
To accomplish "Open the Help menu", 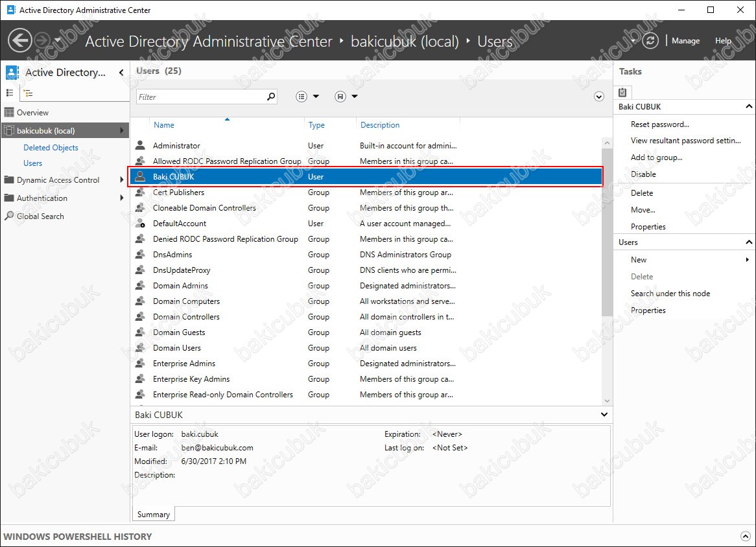I will (x=723, y=41).
